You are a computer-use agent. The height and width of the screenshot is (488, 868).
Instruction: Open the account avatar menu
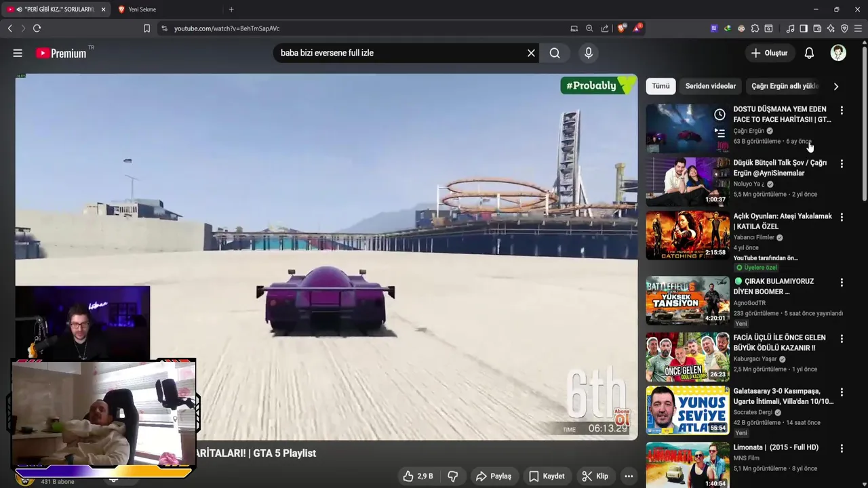click(838, 53)
